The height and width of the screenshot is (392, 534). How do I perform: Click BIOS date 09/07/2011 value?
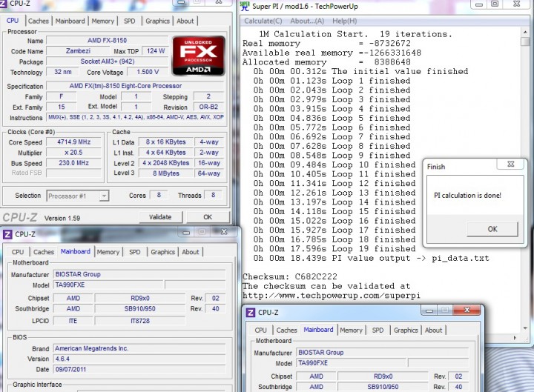139,370
